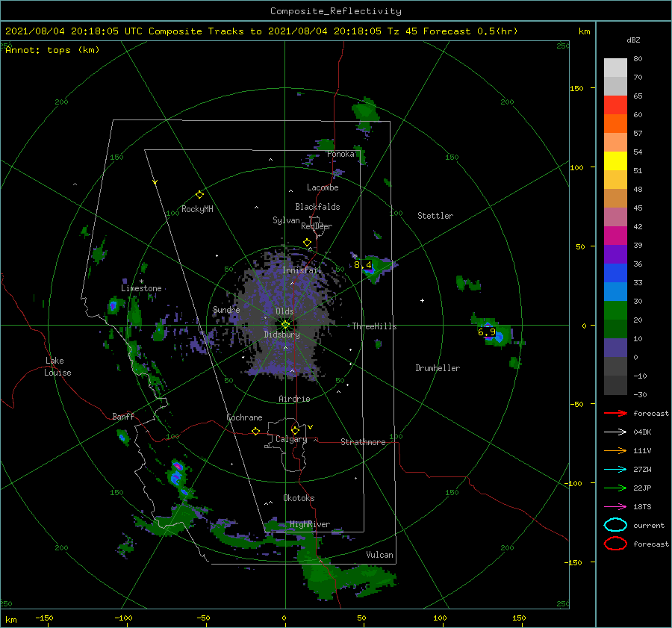Viewport: 672px width, 628px height.
Task: Click the Airdrie label
Action: click(x=294, y=399)
